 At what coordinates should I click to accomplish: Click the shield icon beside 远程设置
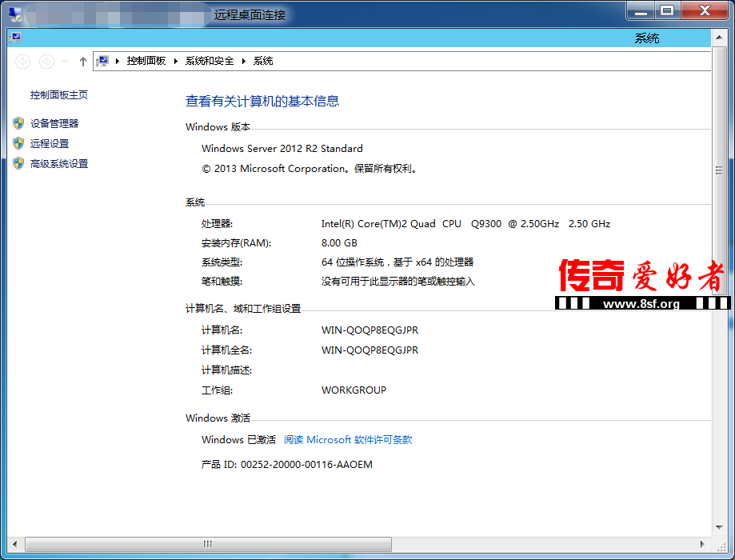click(x=18, y=143)
